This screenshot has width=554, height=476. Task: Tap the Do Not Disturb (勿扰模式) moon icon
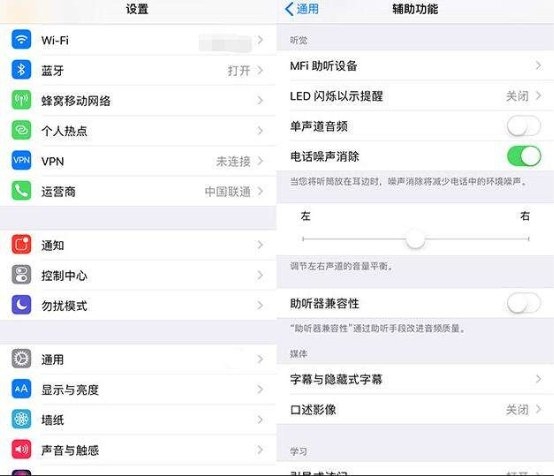click(x=21, y=305)
